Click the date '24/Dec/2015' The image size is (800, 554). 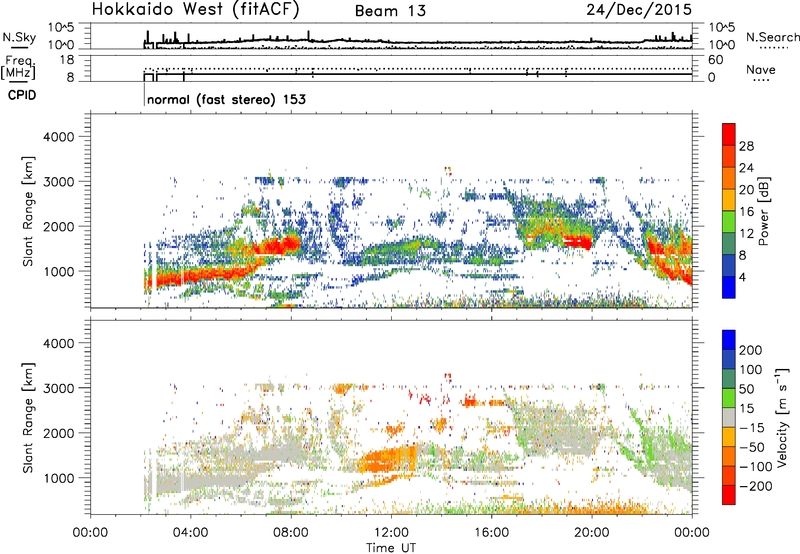(639, 10)
